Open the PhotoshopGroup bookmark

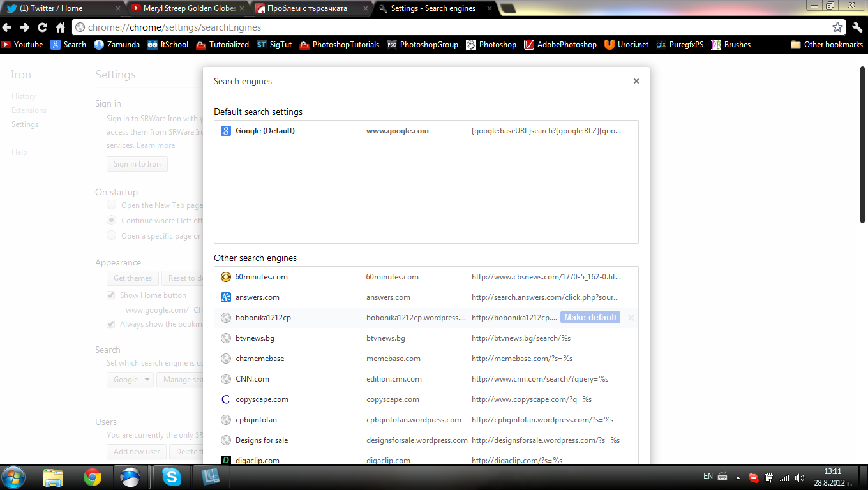point(423,45)
